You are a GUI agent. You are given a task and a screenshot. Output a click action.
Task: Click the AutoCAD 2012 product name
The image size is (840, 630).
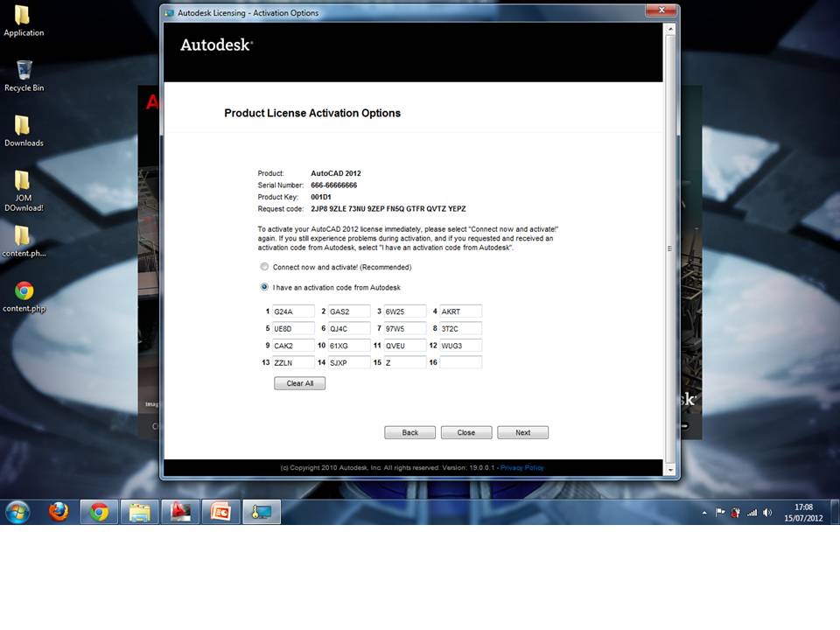336,173
